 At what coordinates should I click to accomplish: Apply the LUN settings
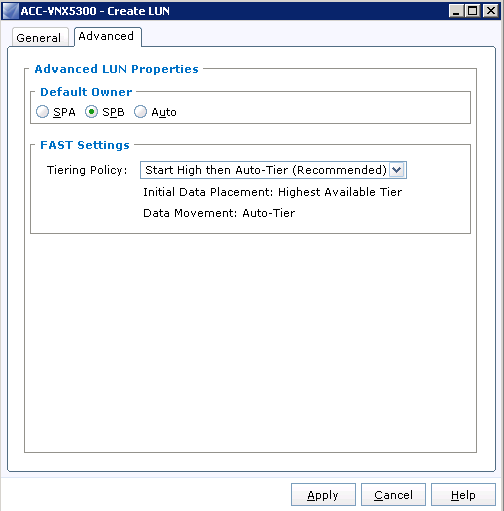(323, 495)
